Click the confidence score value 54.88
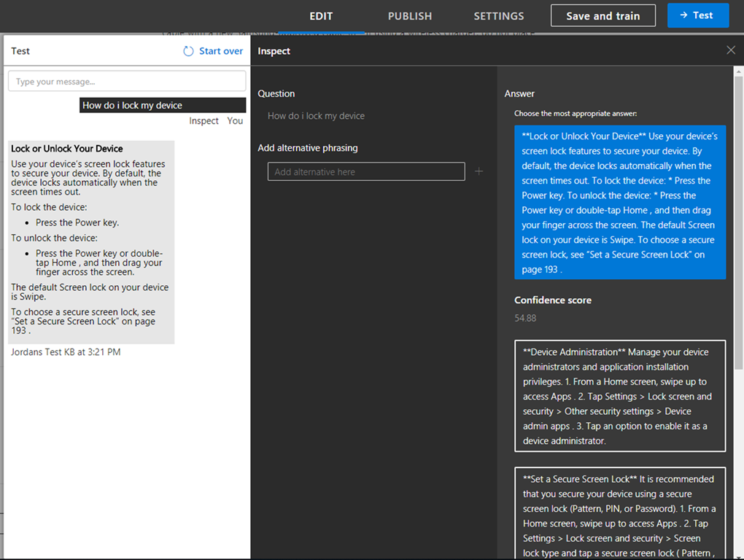Screen dimensions: 744x560 coord(525,318)
